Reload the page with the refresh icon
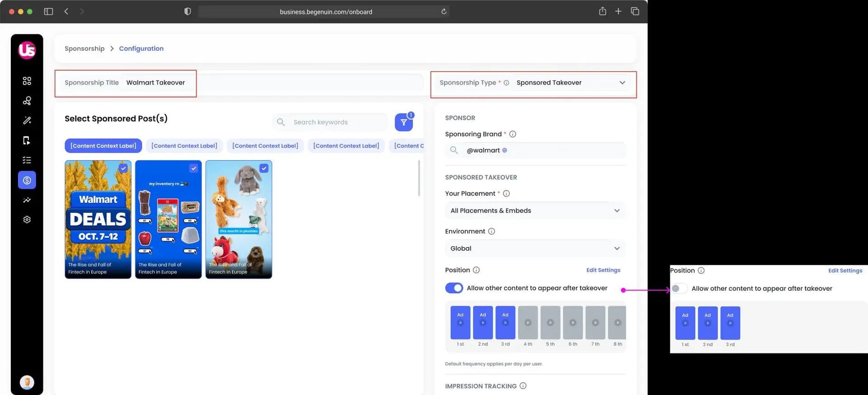This screenshot has width=868, height=395. 444,11
